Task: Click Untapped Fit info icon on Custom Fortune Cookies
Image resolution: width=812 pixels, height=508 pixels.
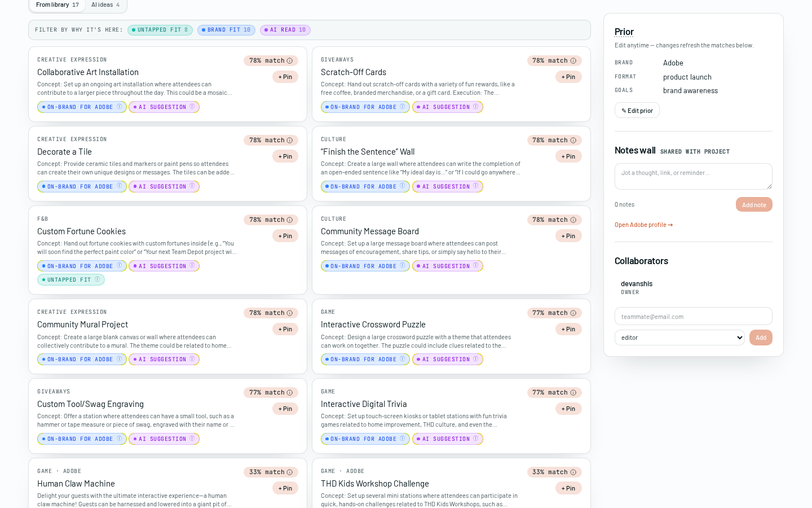Action: 97,279
